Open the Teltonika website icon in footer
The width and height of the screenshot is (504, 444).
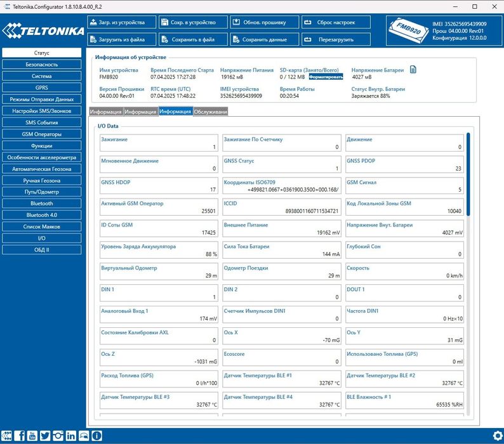(6, 436)
